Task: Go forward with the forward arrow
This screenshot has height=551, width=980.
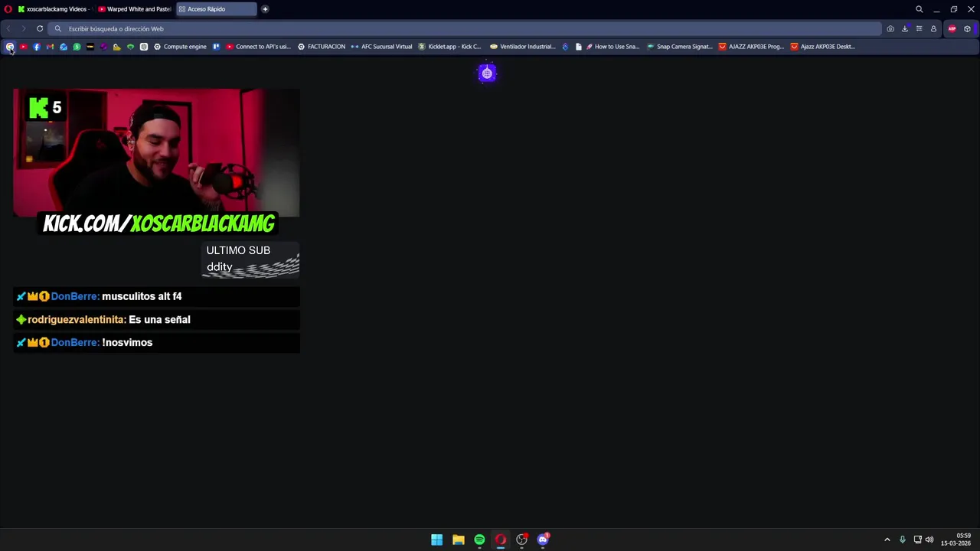Action: (24, 28)
